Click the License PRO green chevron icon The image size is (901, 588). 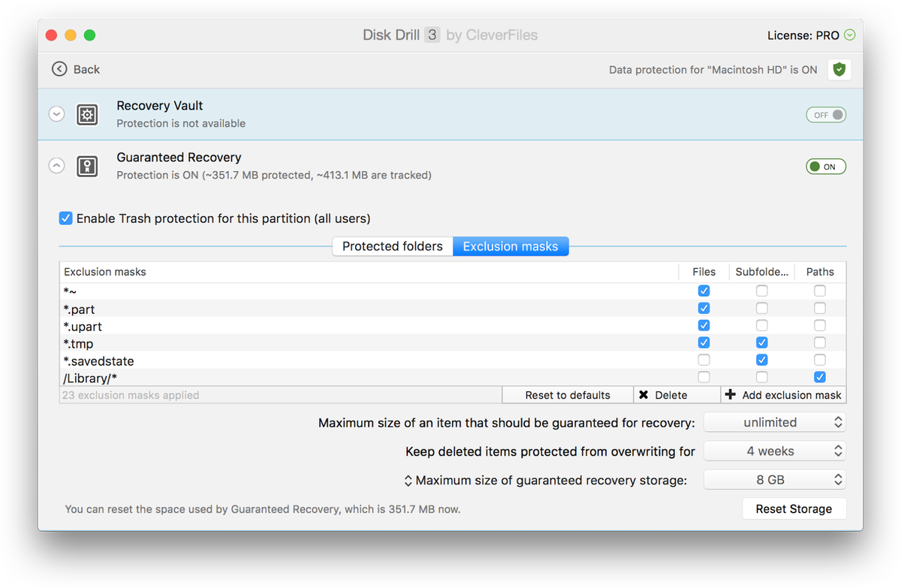tap(850, 35)
